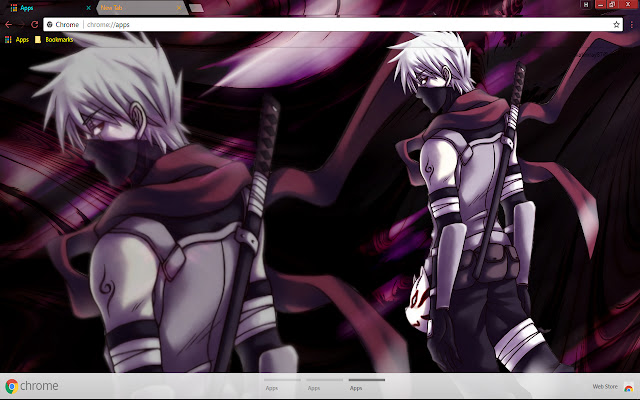Select the middle Apps page indicator
Screen dimensions: 640x400
324,385
